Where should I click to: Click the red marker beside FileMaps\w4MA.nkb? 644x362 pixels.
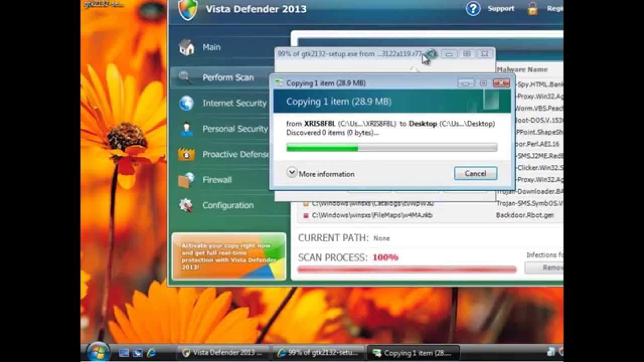[305, 216]
